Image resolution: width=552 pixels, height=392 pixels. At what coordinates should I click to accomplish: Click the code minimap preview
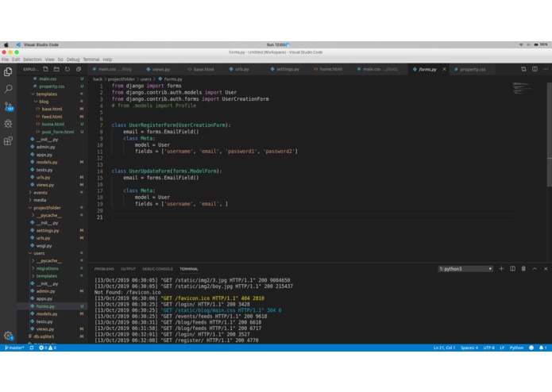tap(523, 89)
